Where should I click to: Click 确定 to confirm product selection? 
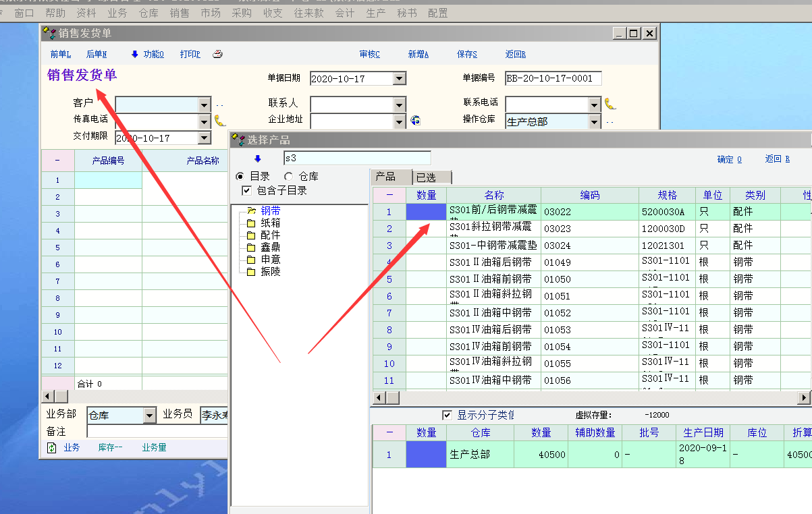[729, 160]
